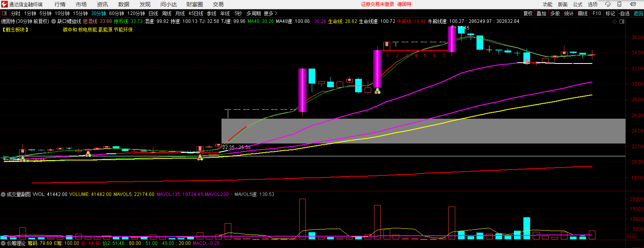Open the 发现 menu
This screenshot has width=644, height=248.
tap(145, 4)
